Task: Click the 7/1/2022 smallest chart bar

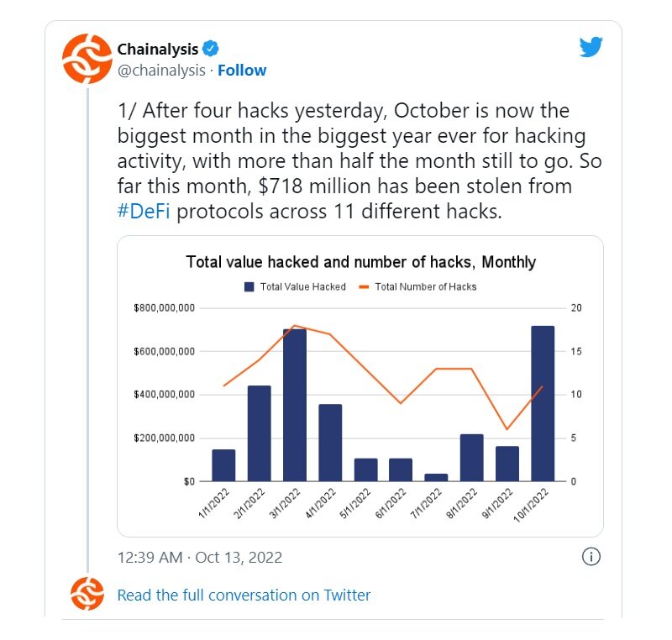Action: point(436,477)
